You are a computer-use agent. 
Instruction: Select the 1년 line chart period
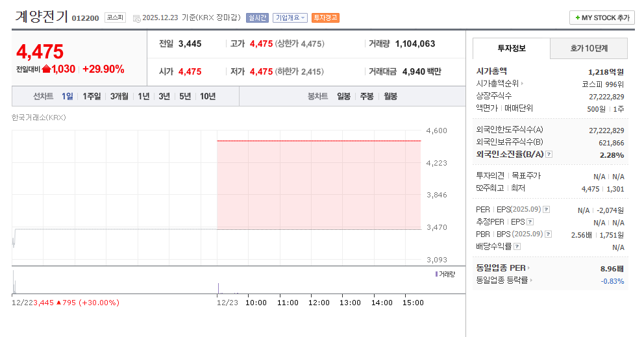point(143,96)
